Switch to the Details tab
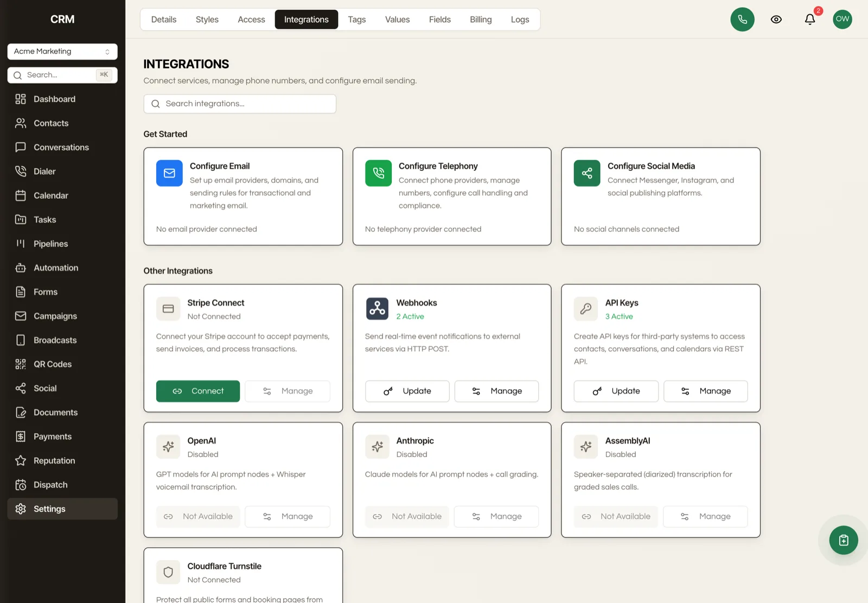 [164, 20]
